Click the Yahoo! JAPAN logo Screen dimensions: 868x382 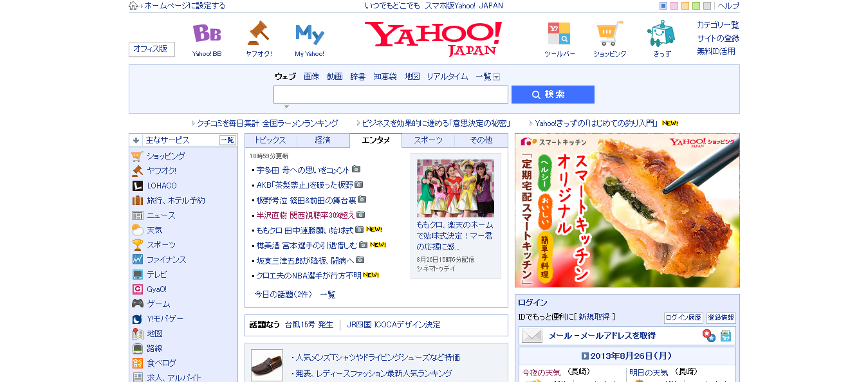click(x=433, y=39)
